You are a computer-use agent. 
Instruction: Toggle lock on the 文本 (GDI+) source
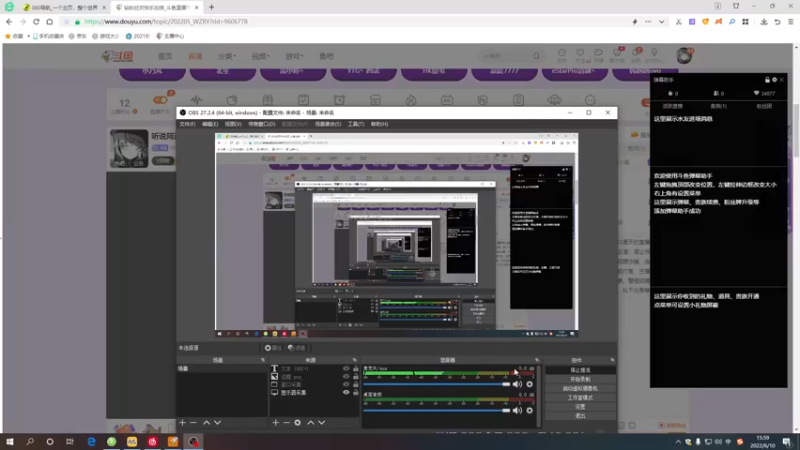(356, 368)
